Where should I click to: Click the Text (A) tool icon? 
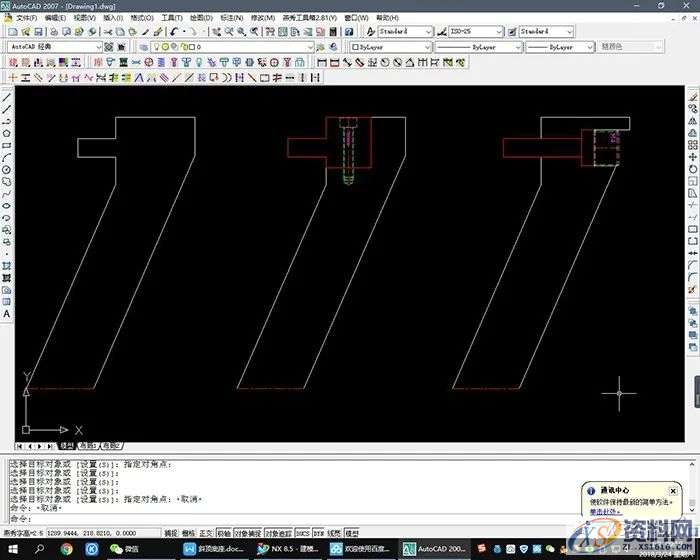point(7,314)
